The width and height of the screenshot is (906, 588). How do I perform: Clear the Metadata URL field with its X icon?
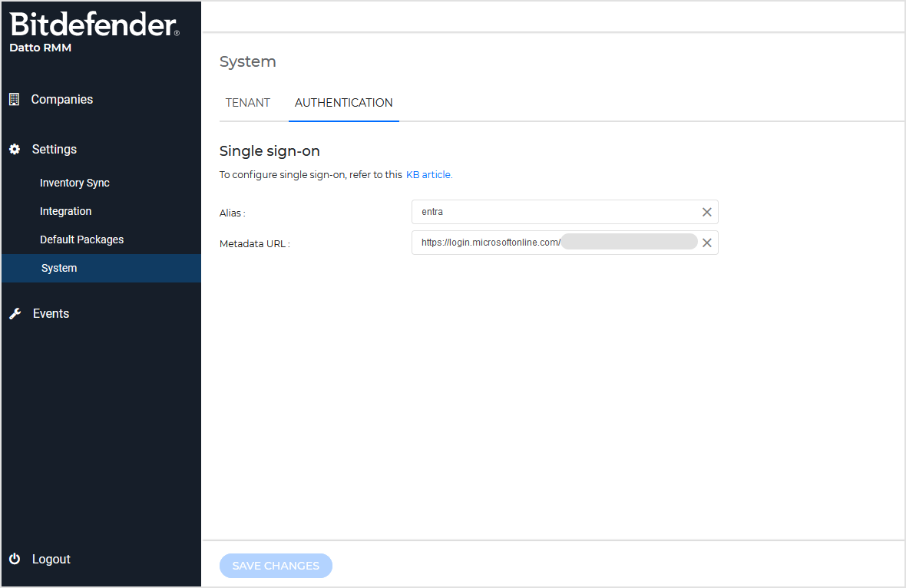[706, 243]
